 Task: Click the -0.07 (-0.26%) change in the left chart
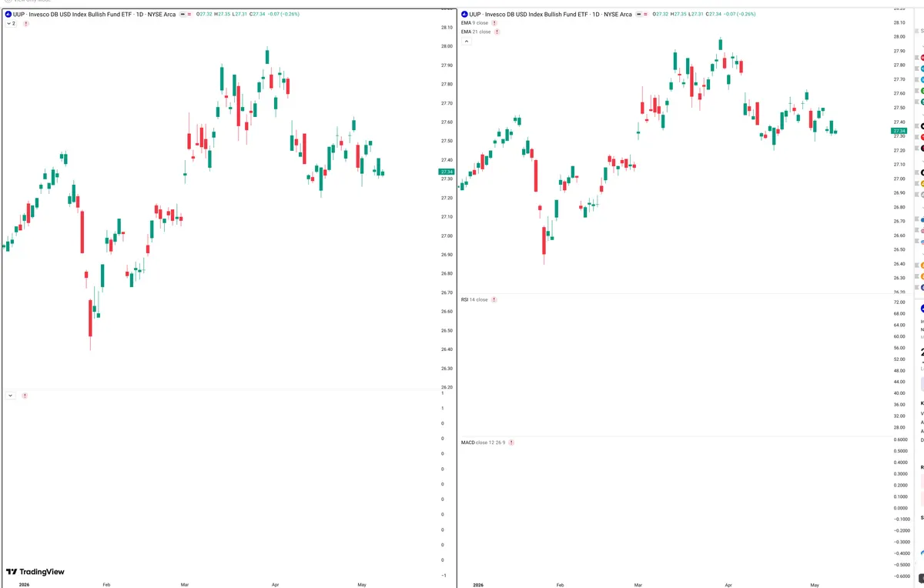coord(284,14)
